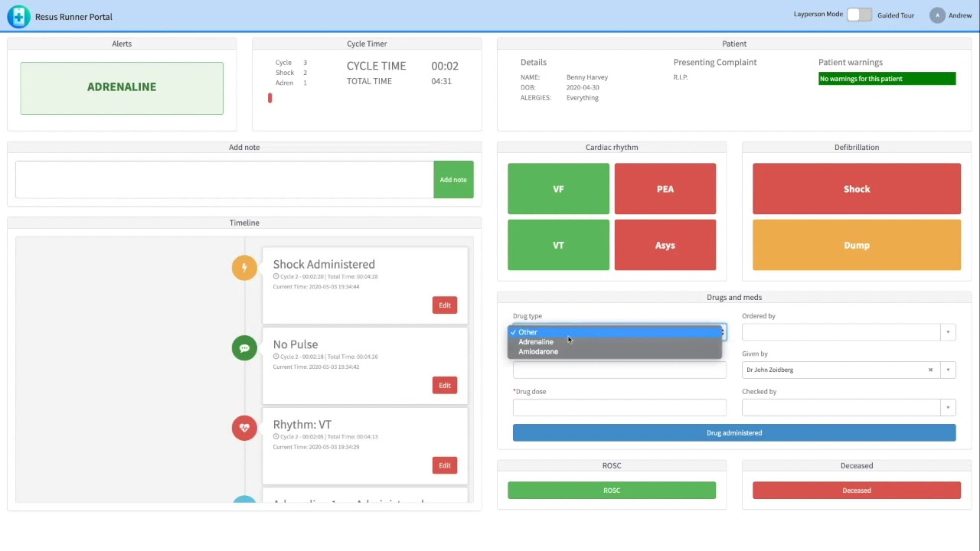Click the Drug dose input field
The image size is (980, 551).
pos(619,408)
